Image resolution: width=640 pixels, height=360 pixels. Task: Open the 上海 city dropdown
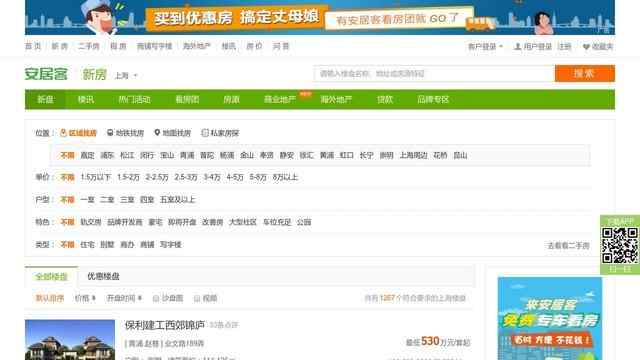click(126, 76)
